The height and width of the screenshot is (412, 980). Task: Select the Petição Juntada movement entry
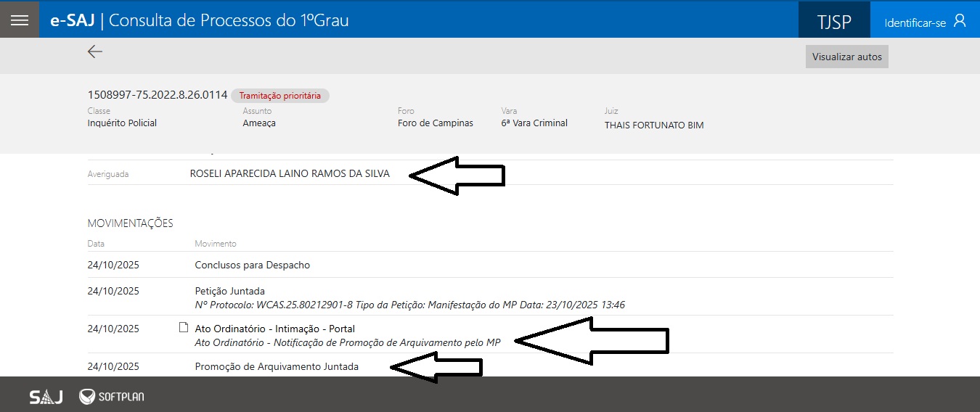(x=229, y=291)
